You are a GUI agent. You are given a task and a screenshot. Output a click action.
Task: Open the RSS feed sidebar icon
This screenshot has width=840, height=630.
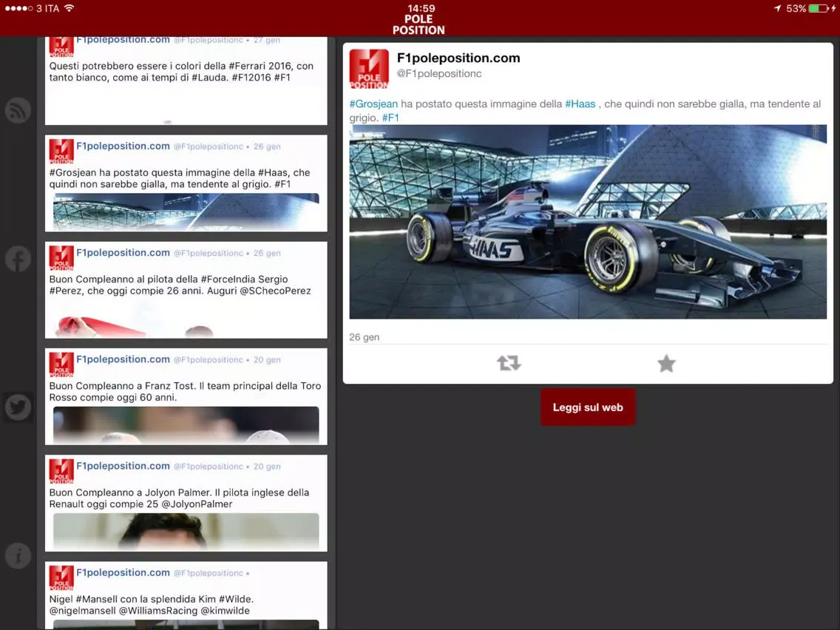[18, 110]
